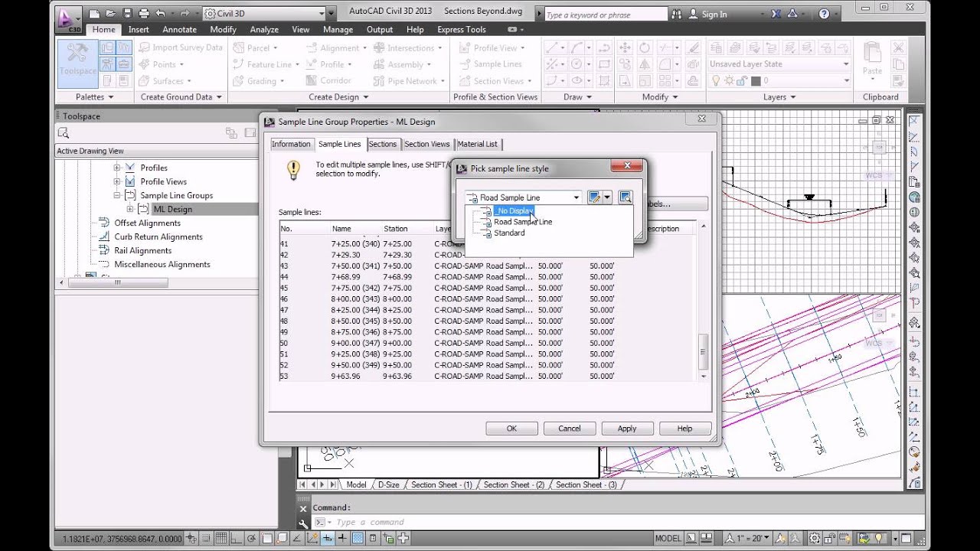980x551 pixels.
Task: Click the Open file quick-access icon
Action: click(110, 14)
